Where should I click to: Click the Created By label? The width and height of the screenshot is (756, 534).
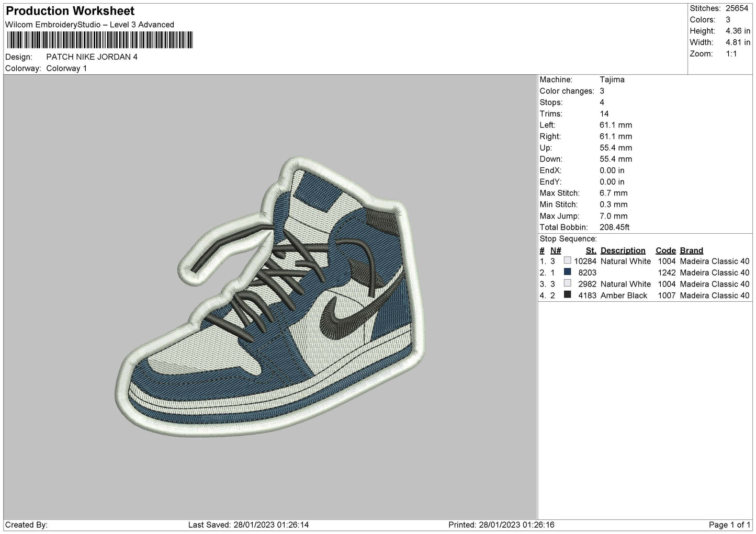point(27,525)
